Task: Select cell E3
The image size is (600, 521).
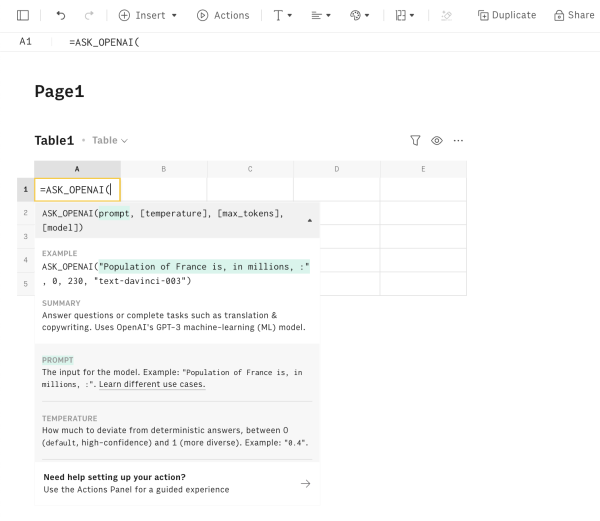Action: tap(423, 236)
